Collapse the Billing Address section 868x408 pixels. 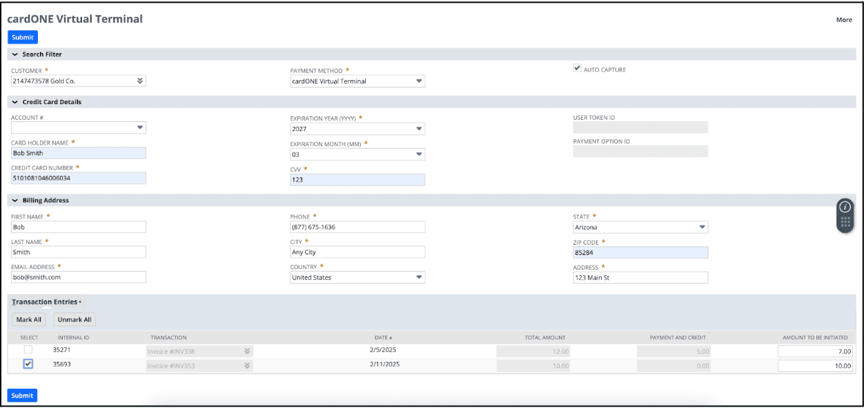click(15, 201)
